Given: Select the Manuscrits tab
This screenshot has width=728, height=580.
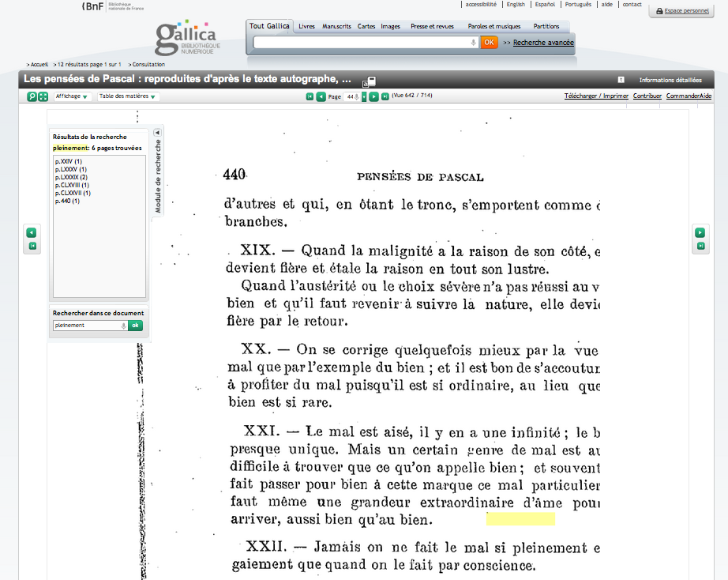Looking at the screenshot, I should click(337, 26).
